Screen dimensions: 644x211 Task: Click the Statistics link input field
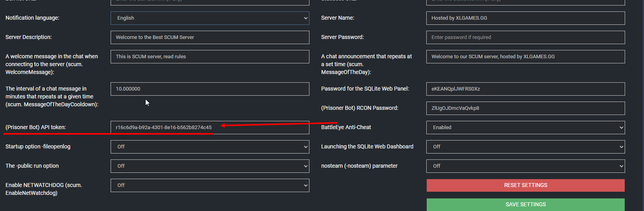point(525,2)
